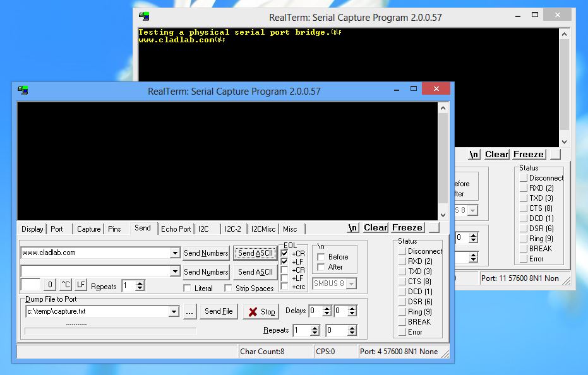Click the browse (...) button for dump file

tap(189, 311)
